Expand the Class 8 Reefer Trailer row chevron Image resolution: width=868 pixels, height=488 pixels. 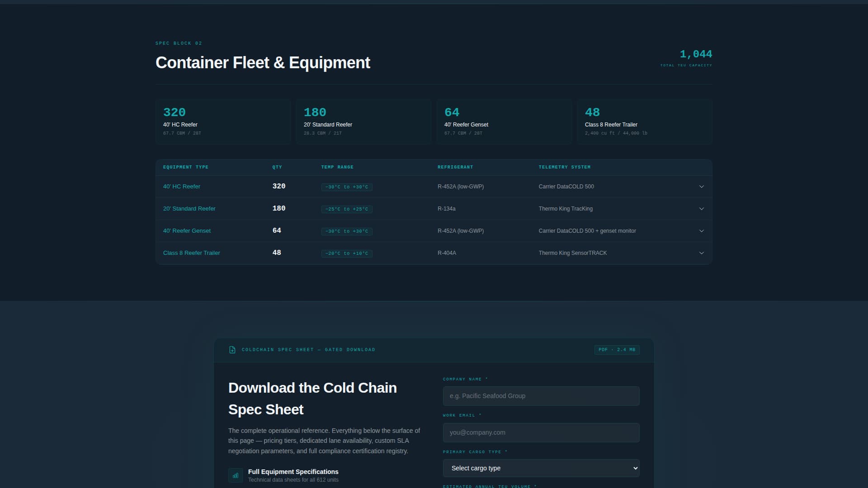pos(701,253)
